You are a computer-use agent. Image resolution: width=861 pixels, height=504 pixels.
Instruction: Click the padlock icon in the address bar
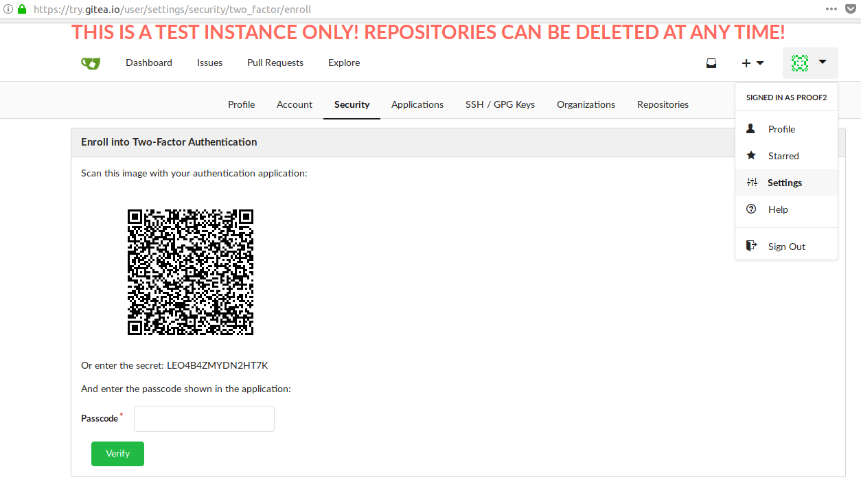pyautogui.click(x=23, y=9)
